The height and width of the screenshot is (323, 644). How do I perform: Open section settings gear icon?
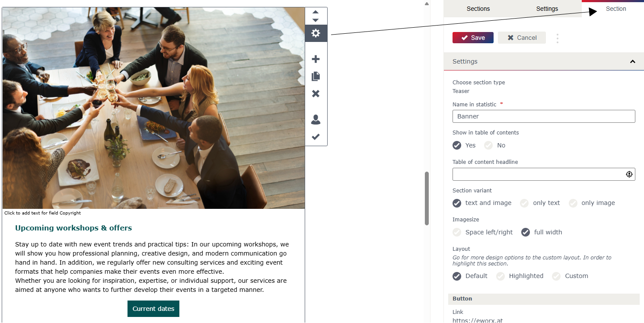click(316, 33)
